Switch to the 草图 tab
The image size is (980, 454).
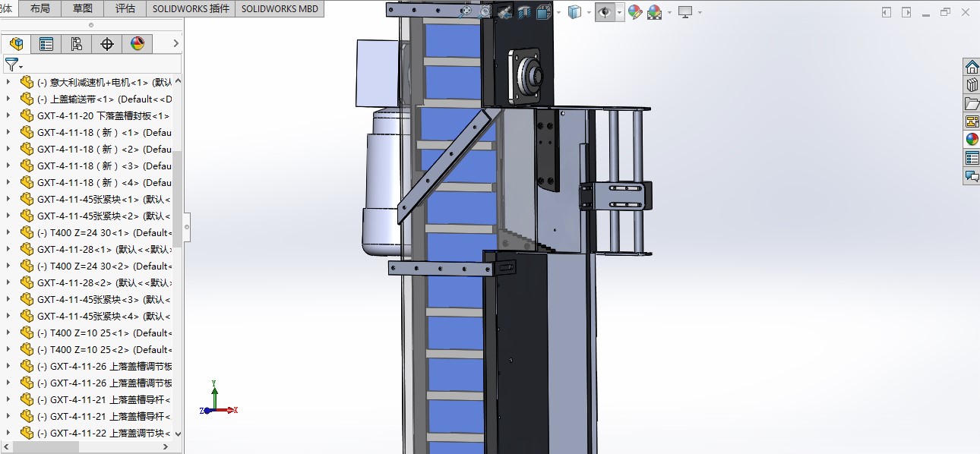pos(83,8)
